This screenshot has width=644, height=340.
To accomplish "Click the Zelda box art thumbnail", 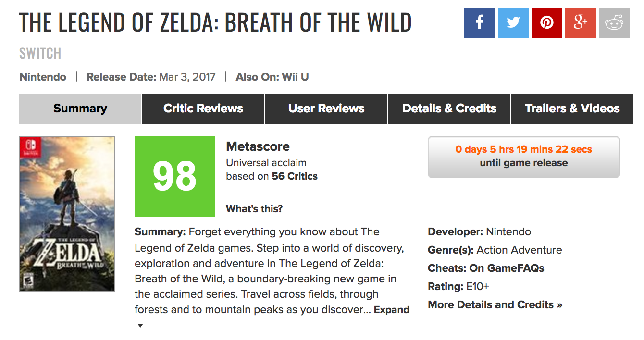I will [x=67, y=214].
